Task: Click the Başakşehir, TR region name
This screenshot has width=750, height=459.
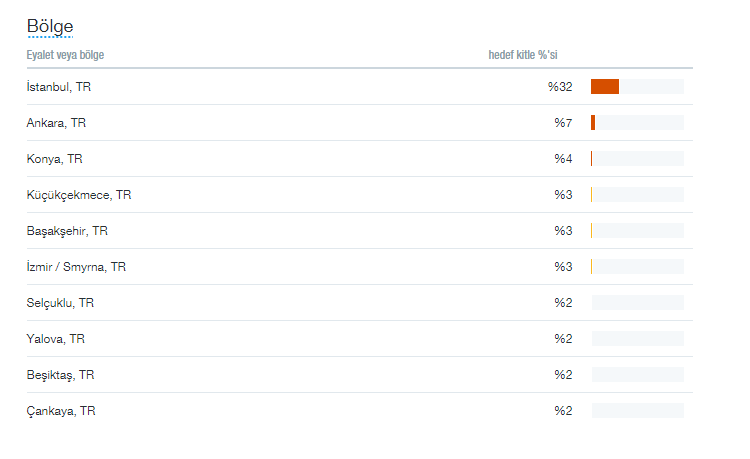Action: tap(67, 231)
